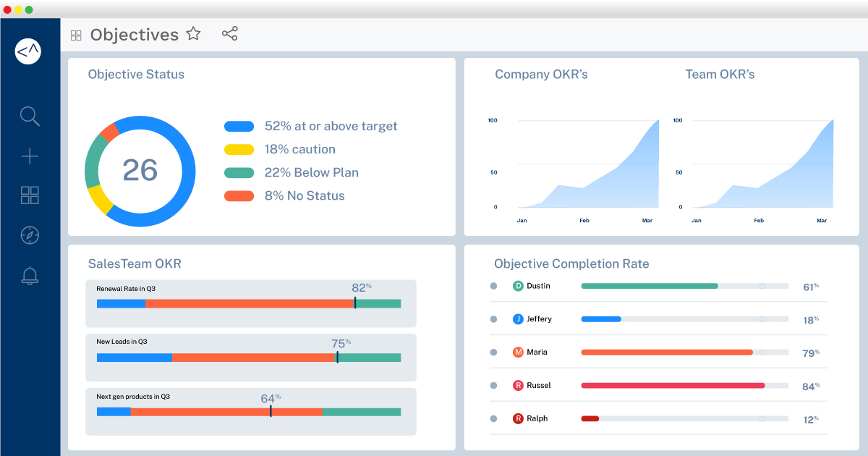This screenshot has width=868, height=456.
Task: Click Jeffery's completion progress bar
Action: (x=684, y=319)
